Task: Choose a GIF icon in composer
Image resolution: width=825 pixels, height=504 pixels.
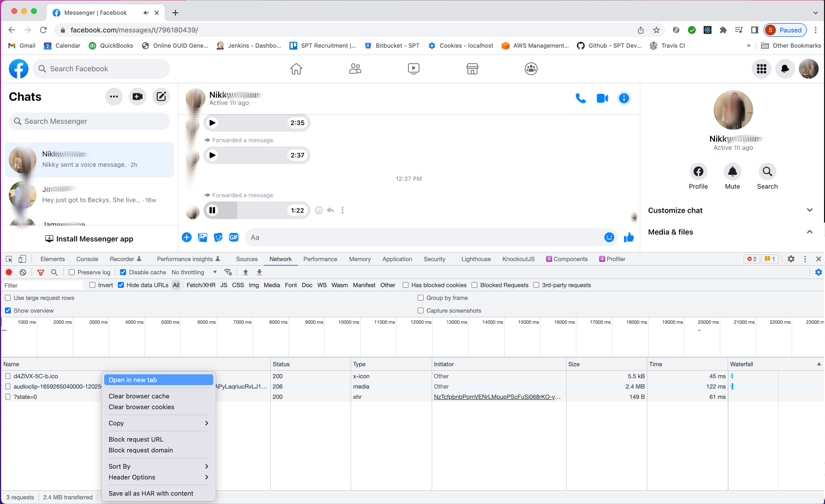Action: click(234, 237)
